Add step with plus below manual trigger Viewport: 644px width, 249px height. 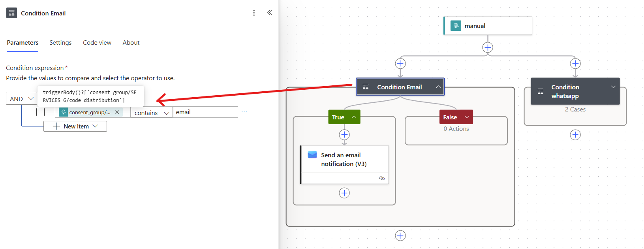tap(488, 47)
